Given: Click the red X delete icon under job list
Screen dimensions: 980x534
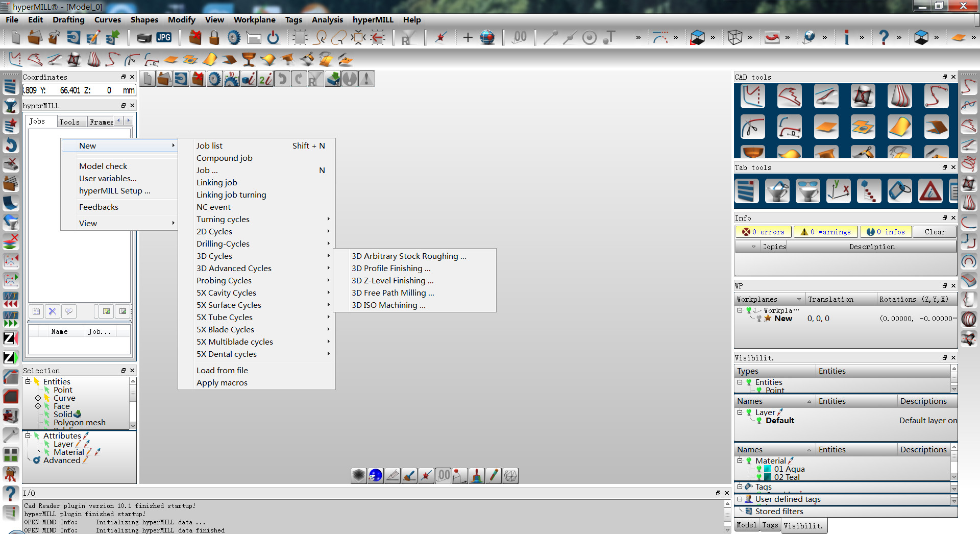Looking at the screenshot, I should (52, 311).
